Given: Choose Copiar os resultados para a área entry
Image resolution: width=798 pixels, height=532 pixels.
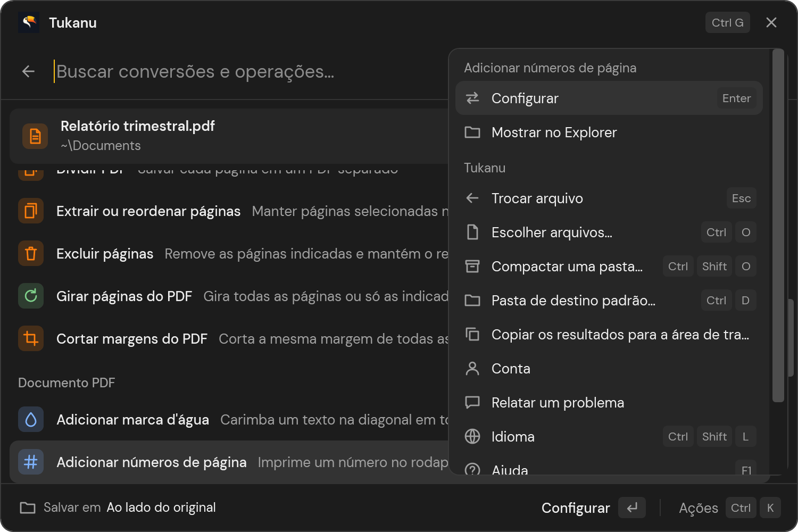Looking at the screenshot, I should [x=609, y=334].
